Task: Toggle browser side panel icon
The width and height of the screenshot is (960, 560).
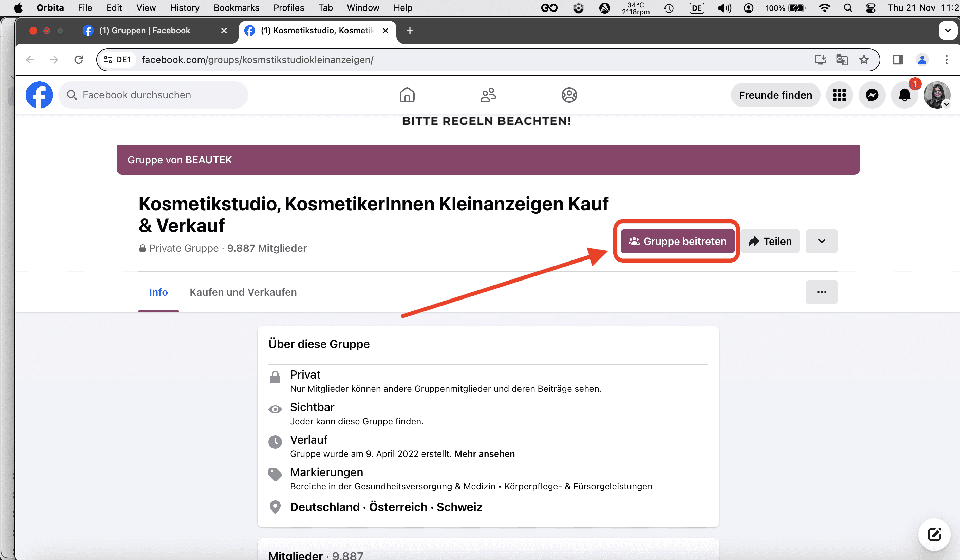Action: [x=898, y=60]
